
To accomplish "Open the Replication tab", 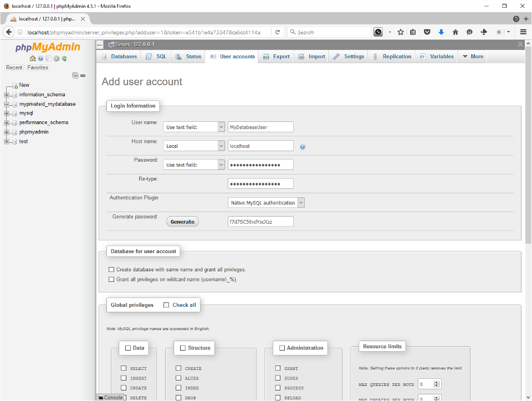I will [392, 56].
